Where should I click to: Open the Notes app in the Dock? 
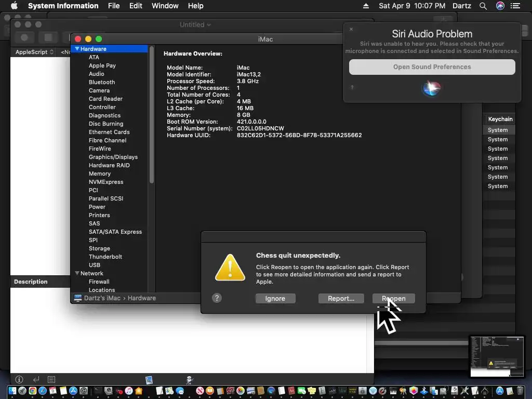pos(63,391)
